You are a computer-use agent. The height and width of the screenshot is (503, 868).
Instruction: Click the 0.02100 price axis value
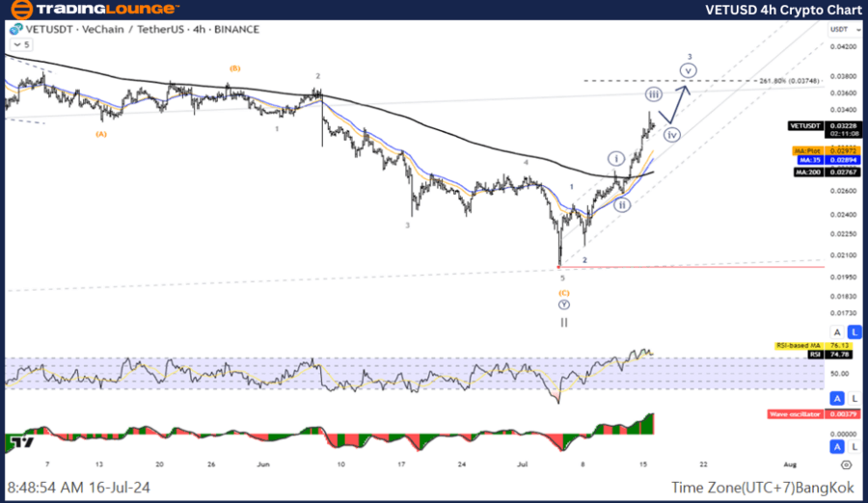843,255
